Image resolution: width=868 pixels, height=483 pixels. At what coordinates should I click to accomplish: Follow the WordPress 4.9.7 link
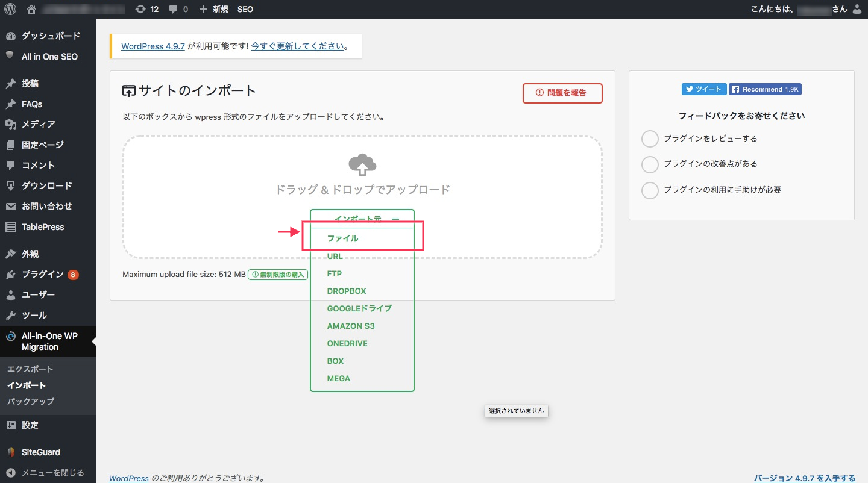pyautogui.click(x=153, y=46)
